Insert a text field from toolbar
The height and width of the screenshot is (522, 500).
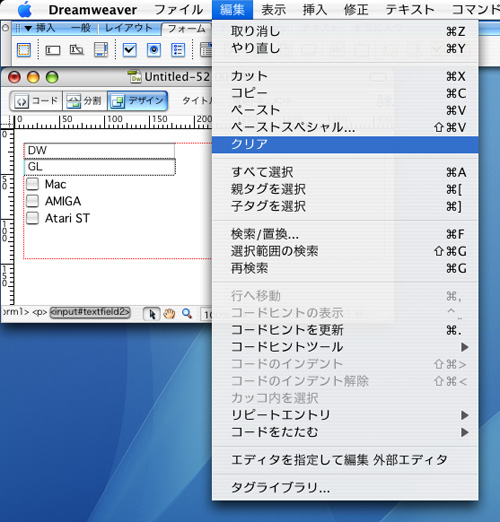(53, 50)
